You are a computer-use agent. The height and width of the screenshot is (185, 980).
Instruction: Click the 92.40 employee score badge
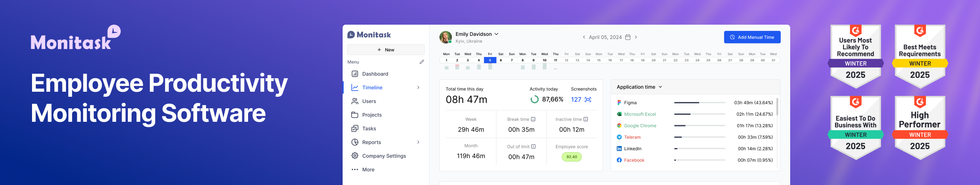tap(572, 157)
